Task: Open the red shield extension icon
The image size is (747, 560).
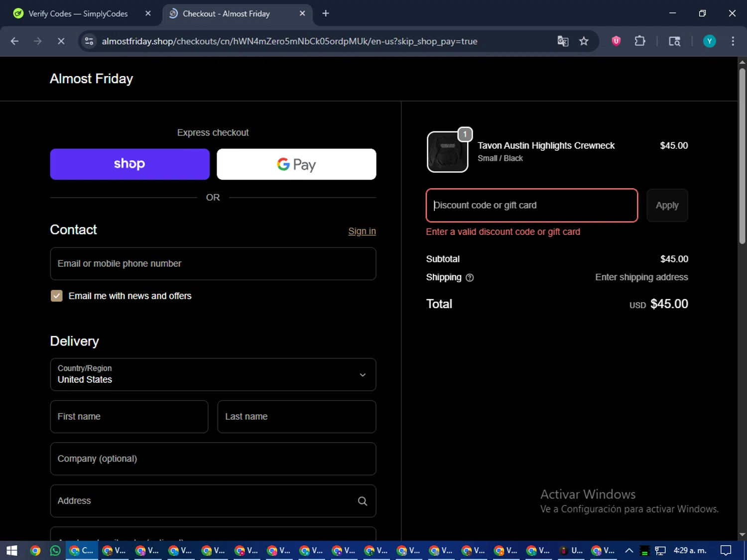Action: click(x=616, y=41)
